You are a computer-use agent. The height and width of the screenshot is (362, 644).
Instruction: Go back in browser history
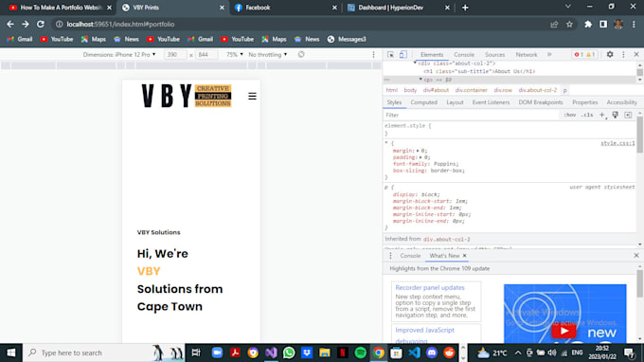(x=10, y=25)
